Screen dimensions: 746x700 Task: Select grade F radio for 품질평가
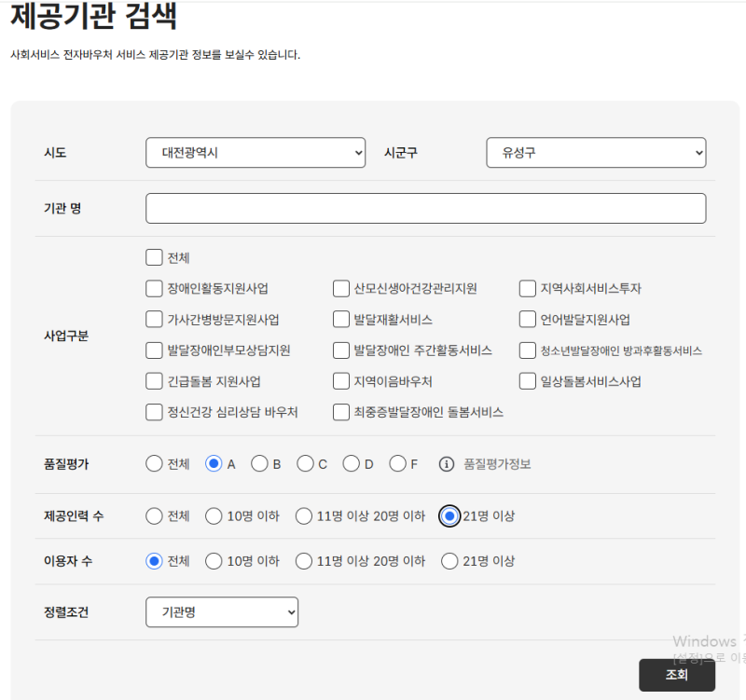click(397, 463)
